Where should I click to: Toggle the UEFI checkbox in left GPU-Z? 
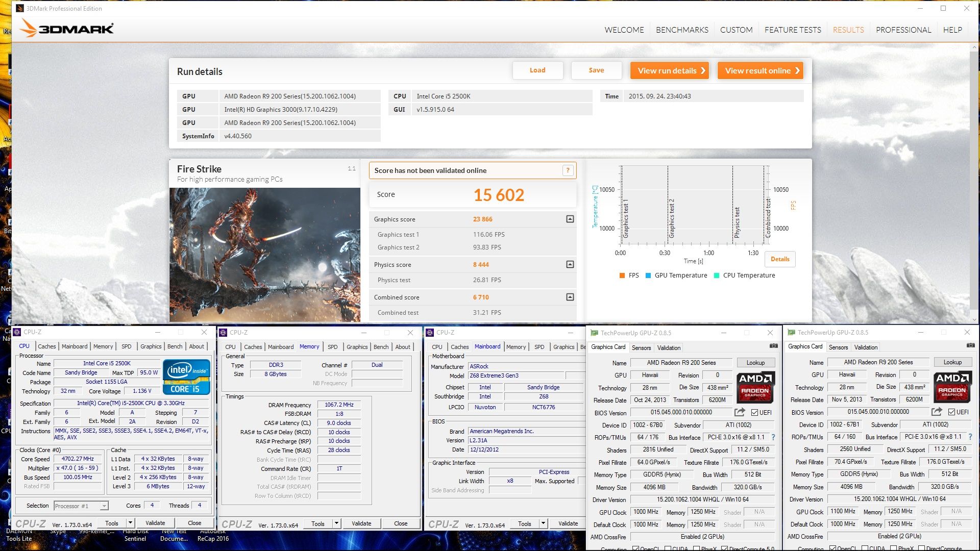tap(755, 413)
